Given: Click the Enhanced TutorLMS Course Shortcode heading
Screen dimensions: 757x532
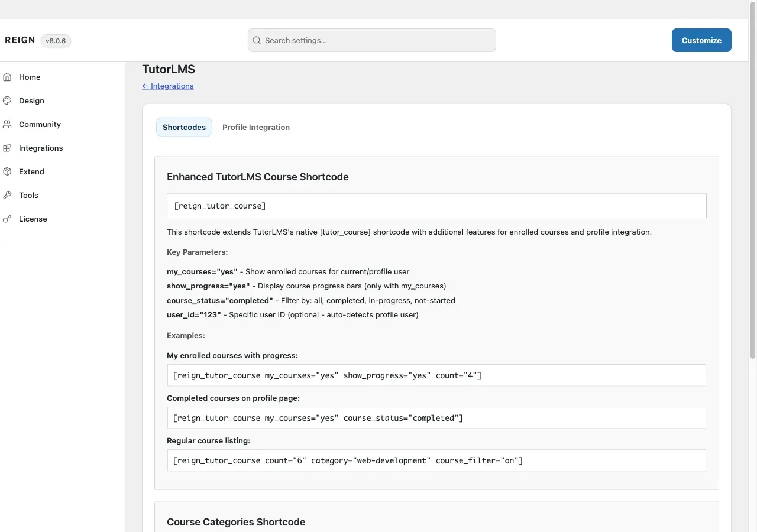Looking at the screenshot, I should tap(258, 177).
